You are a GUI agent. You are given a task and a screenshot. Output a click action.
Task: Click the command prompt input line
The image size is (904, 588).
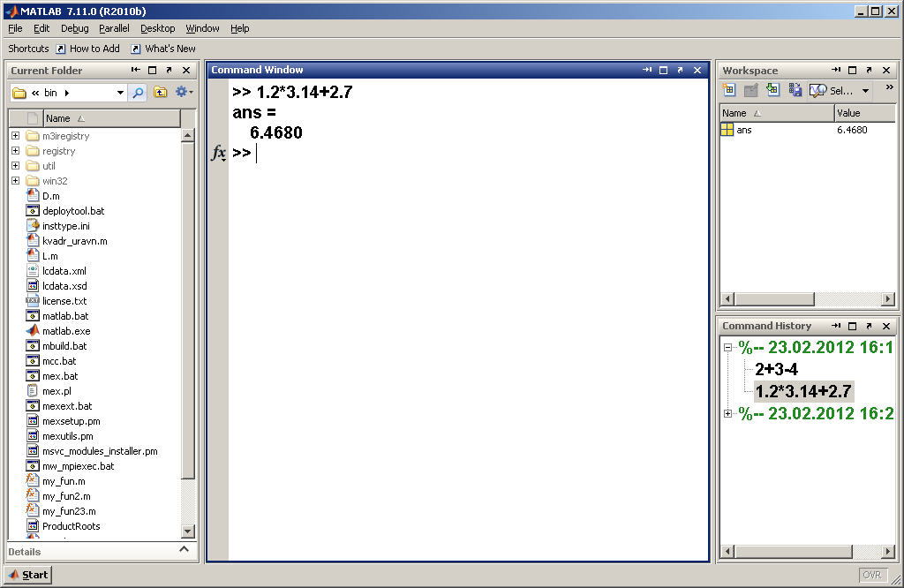pyautogui.click(x=468, y=154)
